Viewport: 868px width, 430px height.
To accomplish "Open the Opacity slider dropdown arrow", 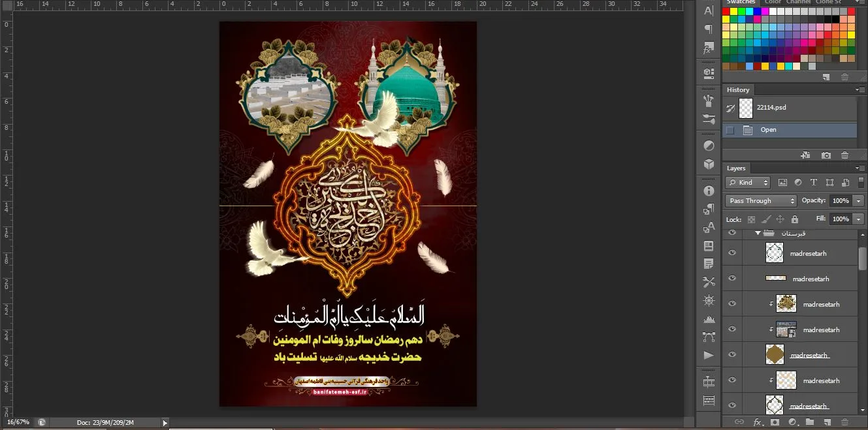I will point(858,201).
